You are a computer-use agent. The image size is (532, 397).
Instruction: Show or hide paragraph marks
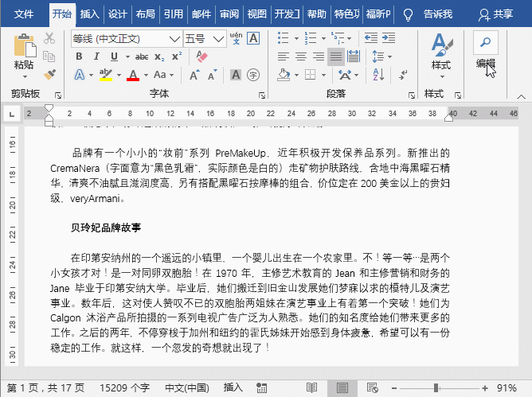[403, 75]
